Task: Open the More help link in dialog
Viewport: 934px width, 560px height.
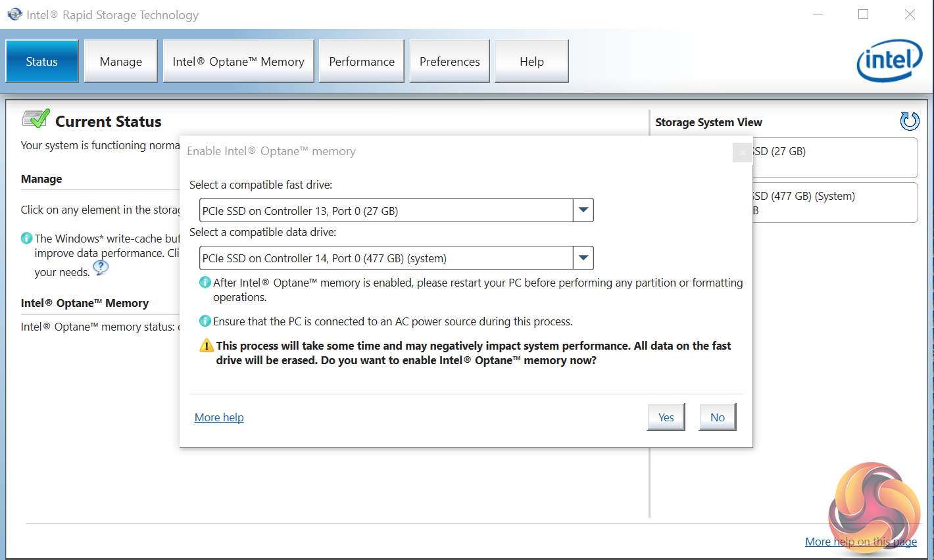Action: 219,417
